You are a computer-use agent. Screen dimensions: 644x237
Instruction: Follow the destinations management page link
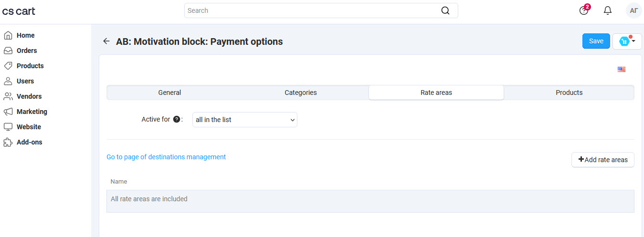[166, 157]
